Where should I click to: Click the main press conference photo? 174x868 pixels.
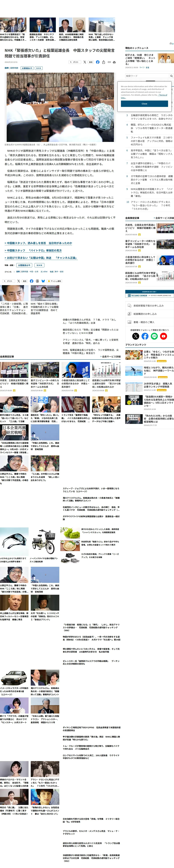60,107
